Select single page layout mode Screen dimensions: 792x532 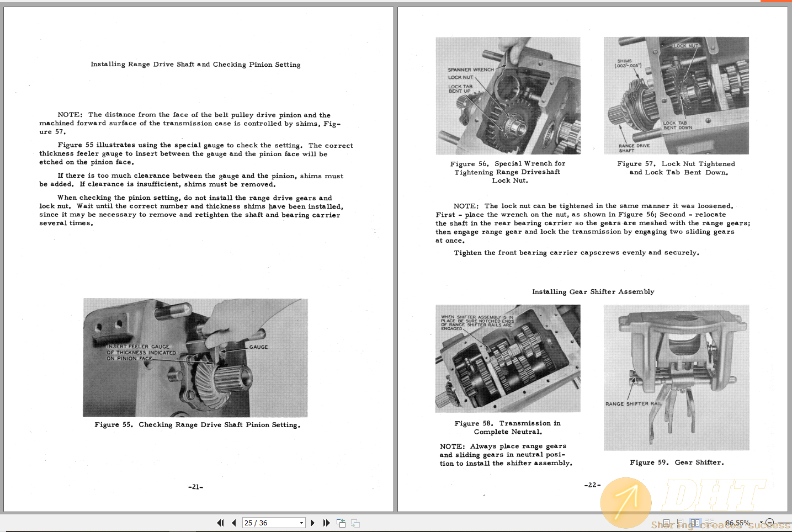(667, 523)
